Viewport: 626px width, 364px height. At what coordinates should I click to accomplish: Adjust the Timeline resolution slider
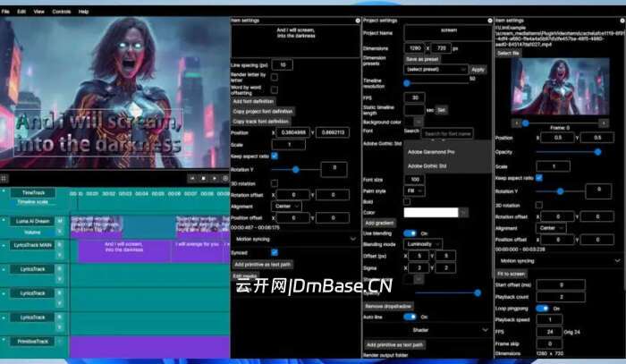pyautogui.click(x=436, y=83)
